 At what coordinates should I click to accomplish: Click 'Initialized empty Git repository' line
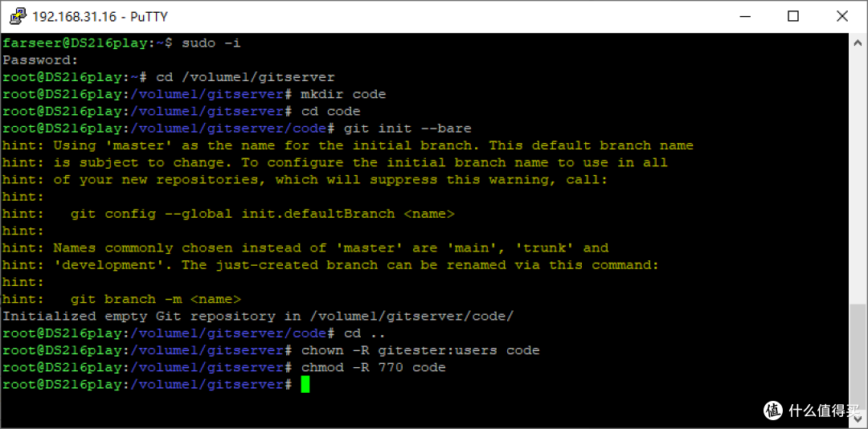click(x=259, y=316)
